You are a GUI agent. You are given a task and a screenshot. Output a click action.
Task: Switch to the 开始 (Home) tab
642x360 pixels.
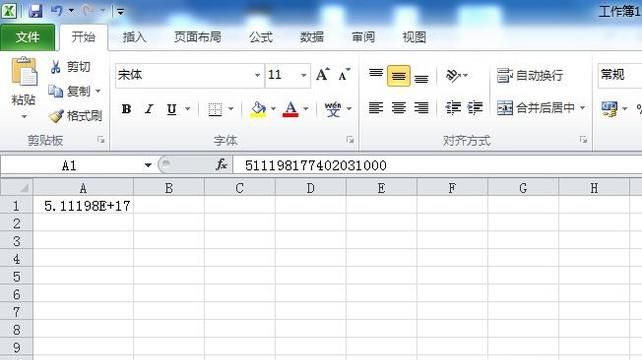84,37
